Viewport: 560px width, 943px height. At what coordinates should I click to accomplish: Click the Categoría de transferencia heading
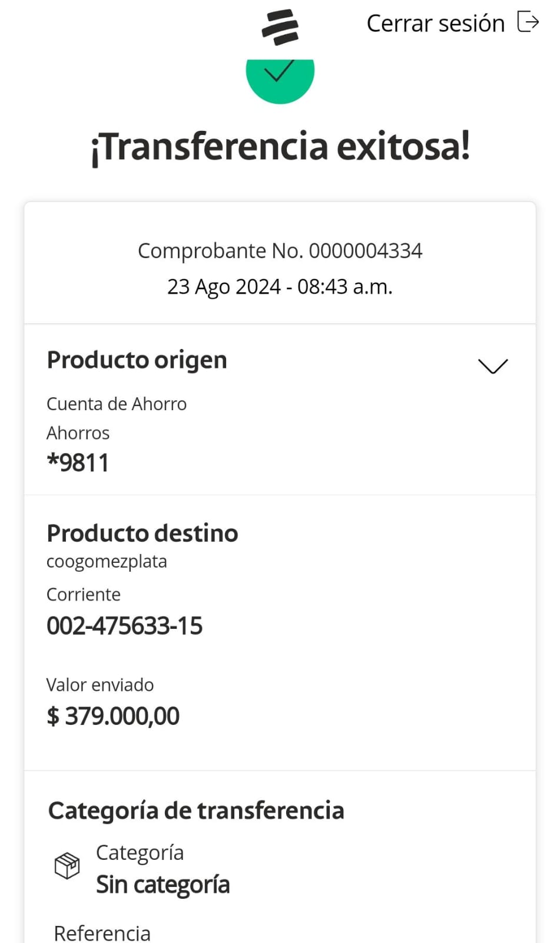[196, 811]
